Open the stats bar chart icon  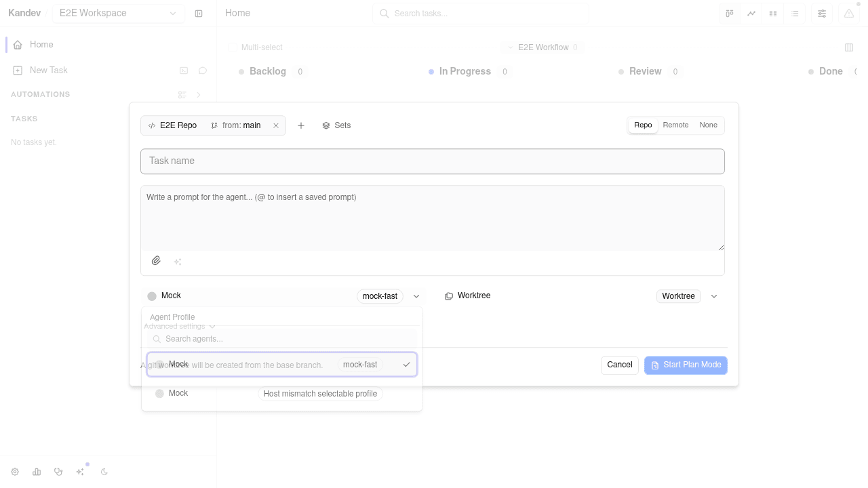point(37,472)
